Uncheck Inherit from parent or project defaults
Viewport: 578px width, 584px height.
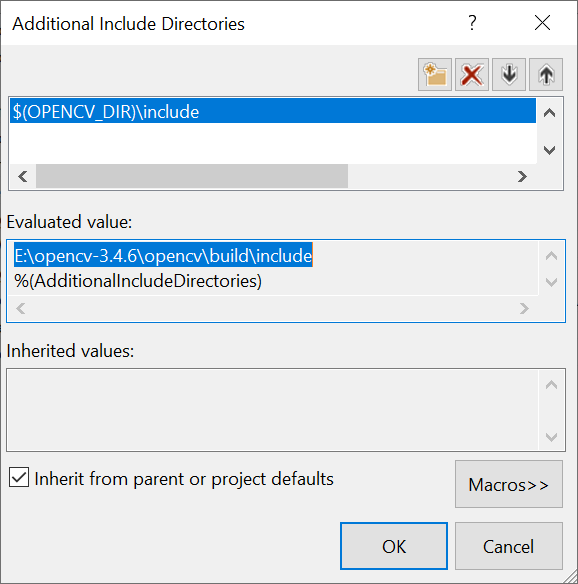19,478
